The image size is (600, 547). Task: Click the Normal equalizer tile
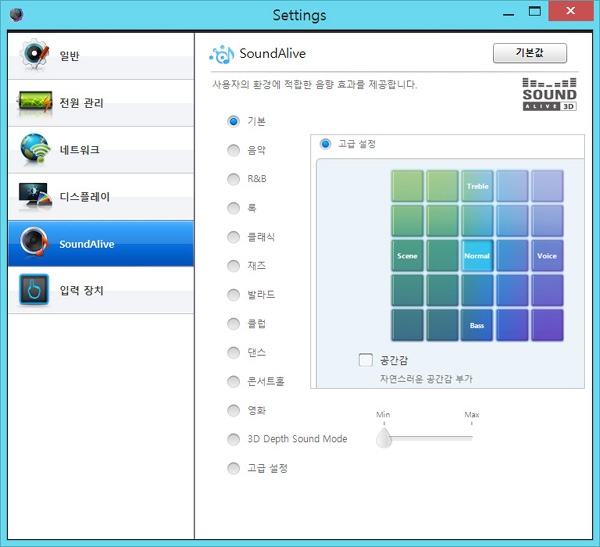(x=477, y=256)
